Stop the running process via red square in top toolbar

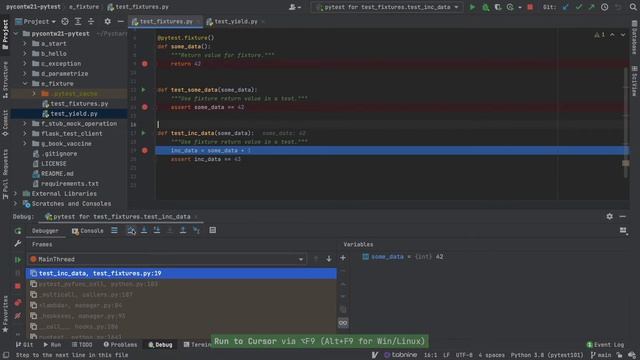coord(530,7)
